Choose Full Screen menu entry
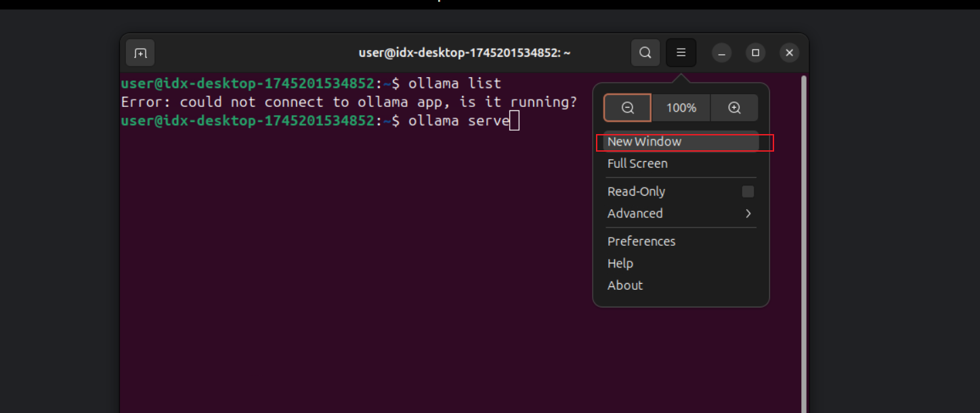This screenshot has height=413, width=980. tap(681, 163)
